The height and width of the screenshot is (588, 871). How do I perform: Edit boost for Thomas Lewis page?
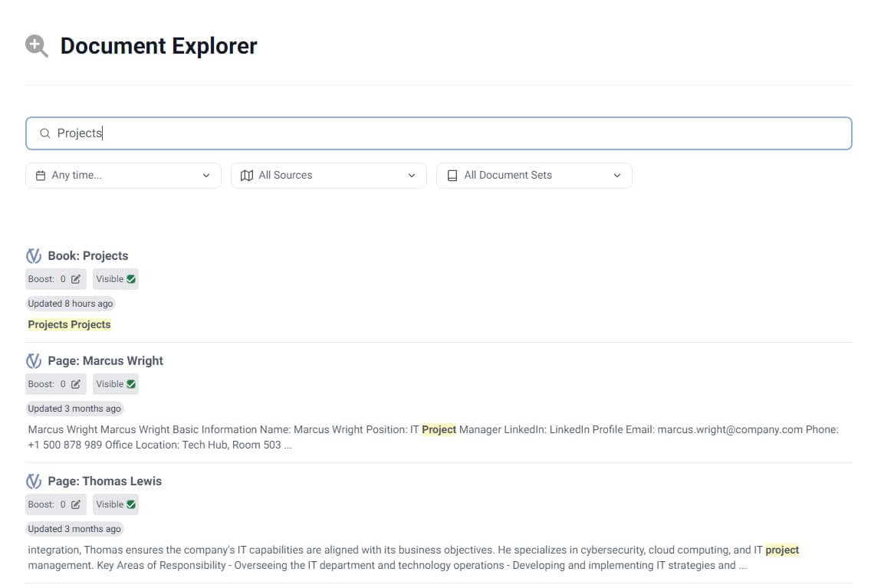(x=75, y=504)
